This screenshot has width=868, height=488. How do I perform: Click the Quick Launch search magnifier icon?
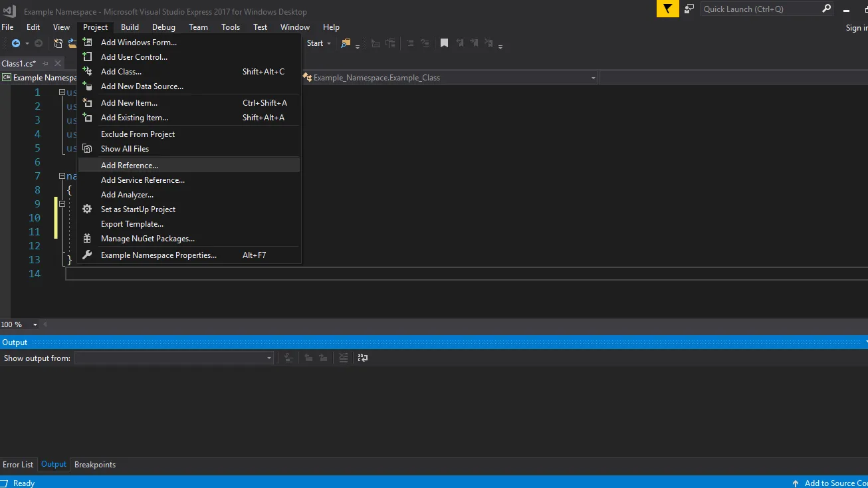coord(826,9)
